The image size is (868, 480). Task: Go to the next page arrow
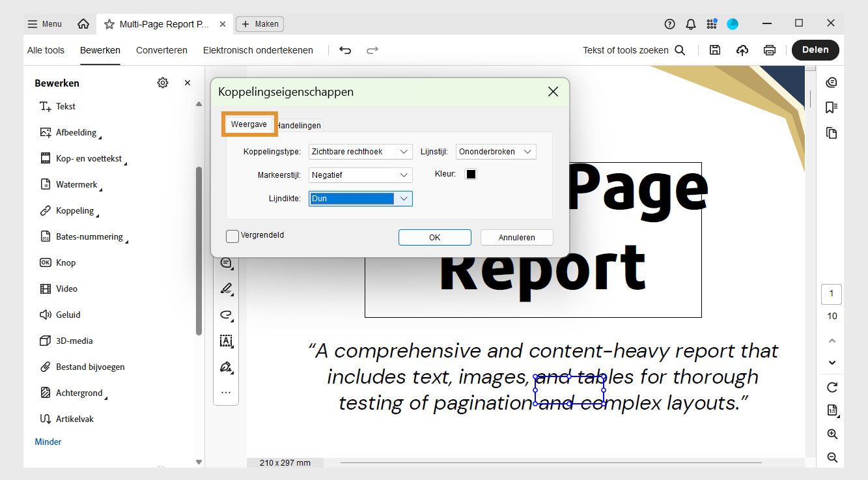tap(832, 363)
